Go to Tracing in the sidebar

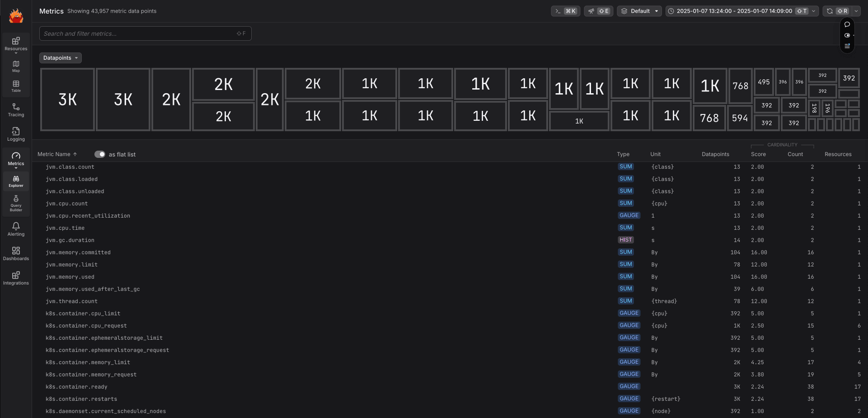[16, 110]
